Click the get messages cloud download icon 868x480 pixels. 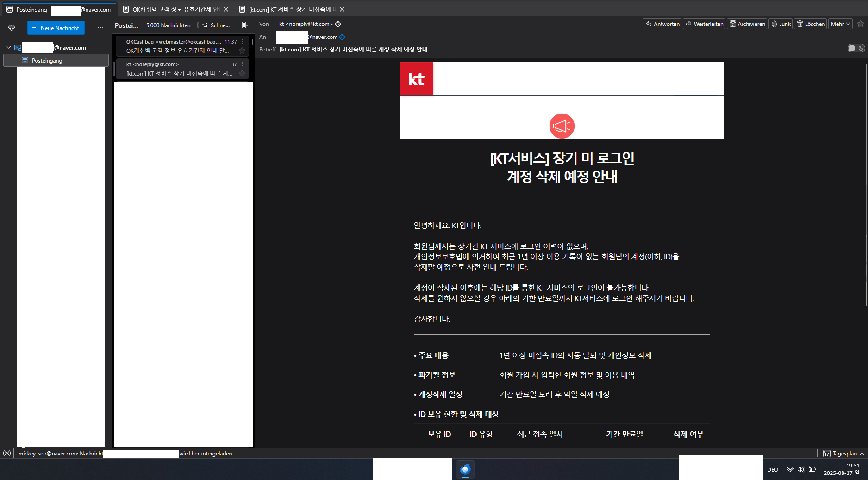[x=12, y=28]
